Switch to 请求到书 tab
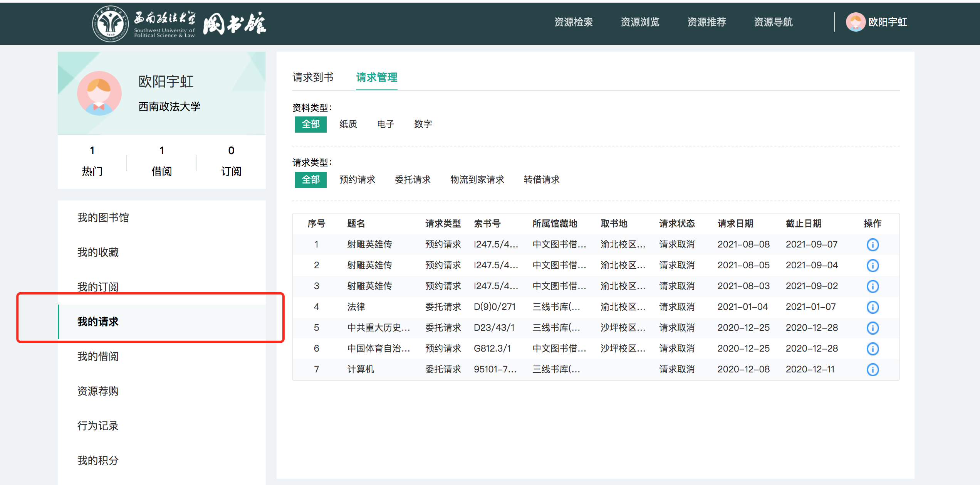The width and height of the screenshot is (980, 485). 312,77
